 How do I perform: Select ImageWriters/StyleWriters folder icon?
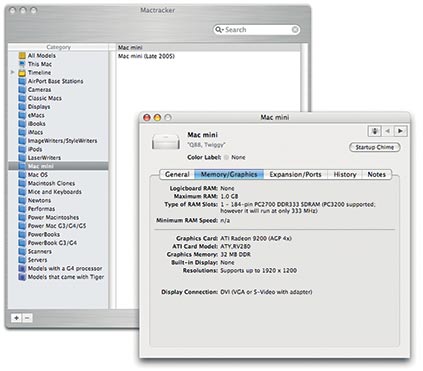22,141
